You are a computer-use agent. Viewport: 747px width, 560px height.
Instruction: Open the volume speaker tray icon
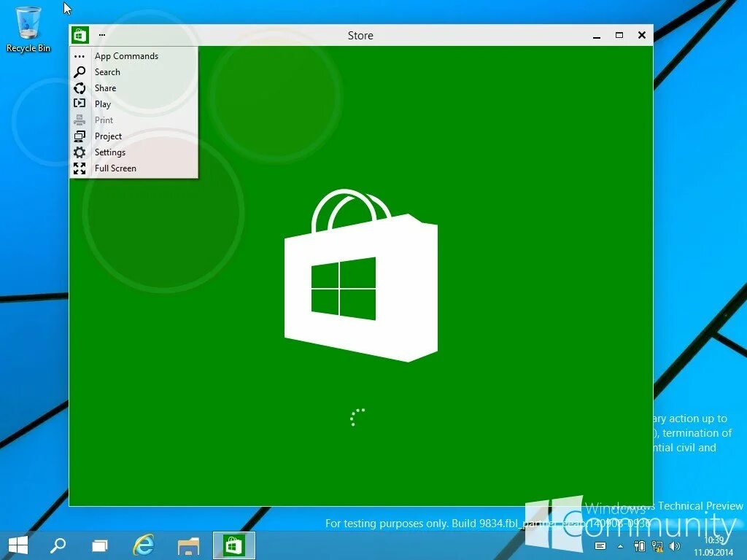675,546
